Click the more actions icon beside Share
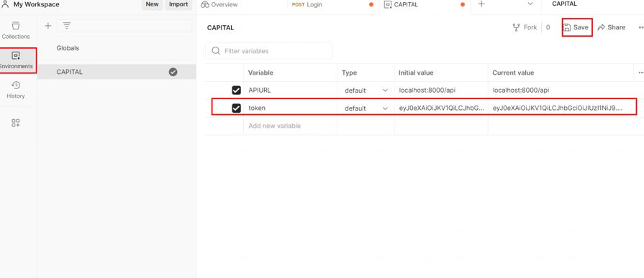 click(x=640, y=27)
